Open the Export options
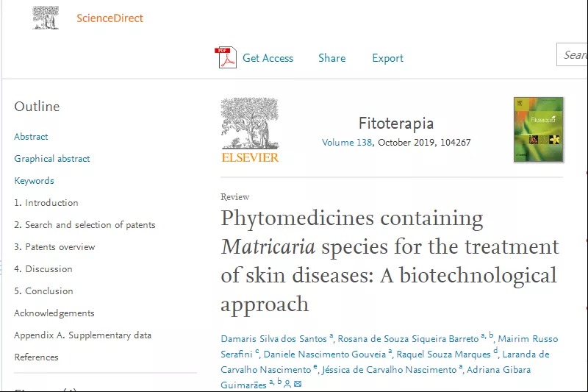Viewport: 588px width, 392px height. [387, 58]
